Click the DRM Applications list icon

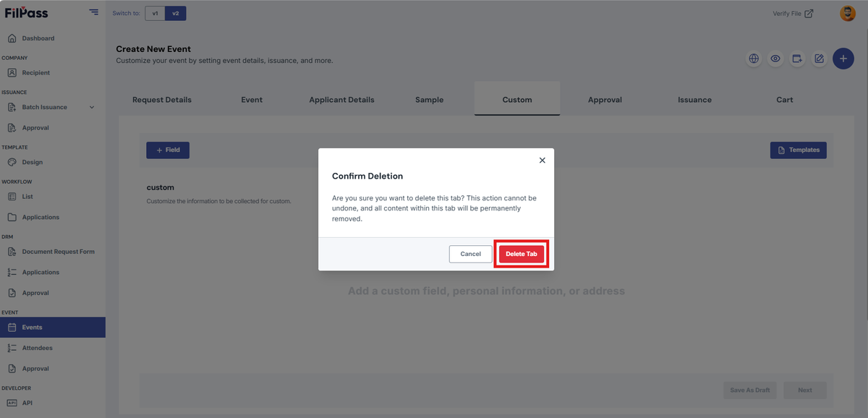[12, 272]
